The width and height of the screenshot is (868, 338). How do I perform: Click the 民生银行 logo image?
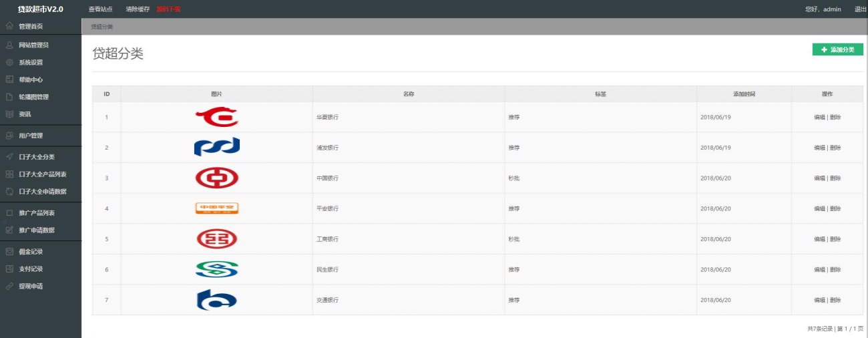tap(216, 269)
